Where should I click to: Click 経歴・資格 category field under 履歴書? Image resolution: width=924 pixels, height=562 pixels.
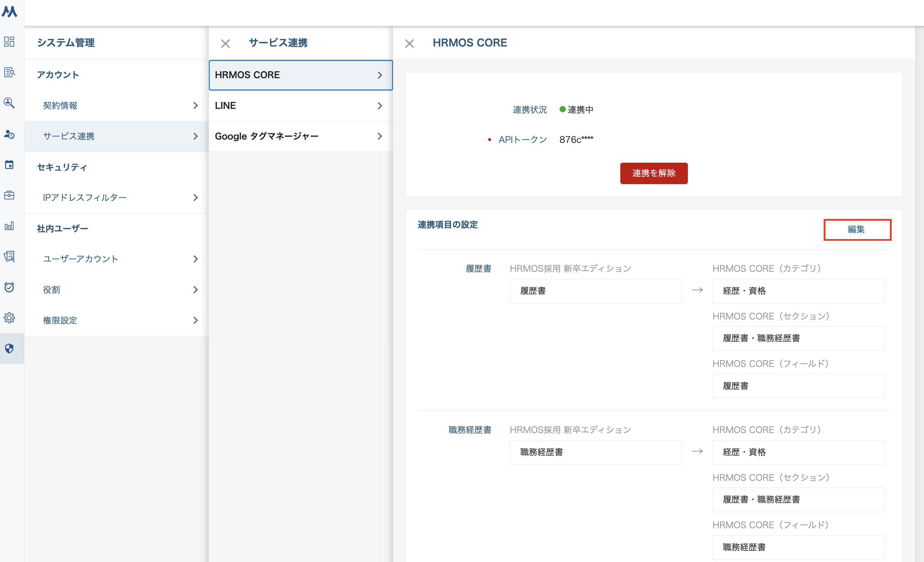798,291
